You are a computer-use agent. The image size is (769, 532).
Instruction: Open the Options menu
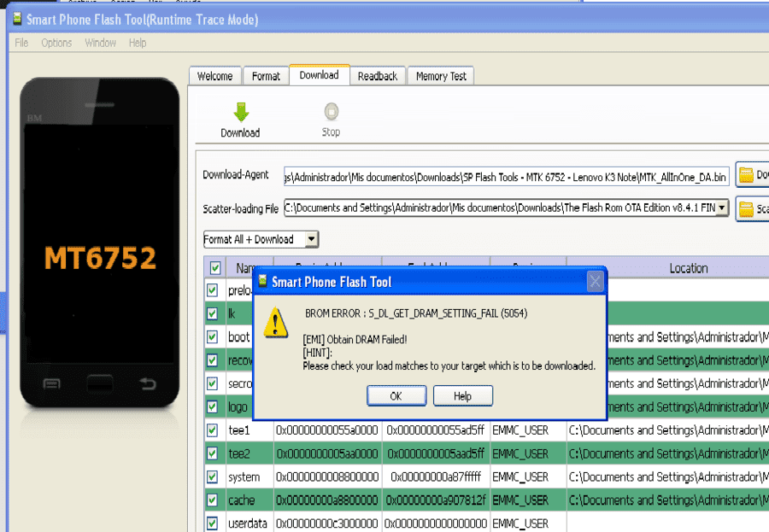pos(56,44)
